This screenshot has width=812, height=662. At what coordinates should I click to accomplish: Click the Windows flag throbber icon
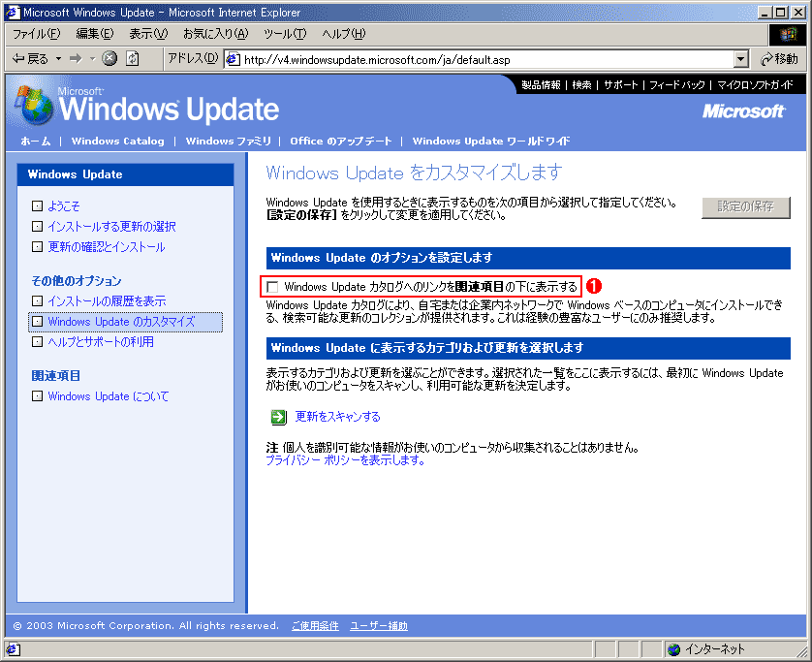[787, 34]
